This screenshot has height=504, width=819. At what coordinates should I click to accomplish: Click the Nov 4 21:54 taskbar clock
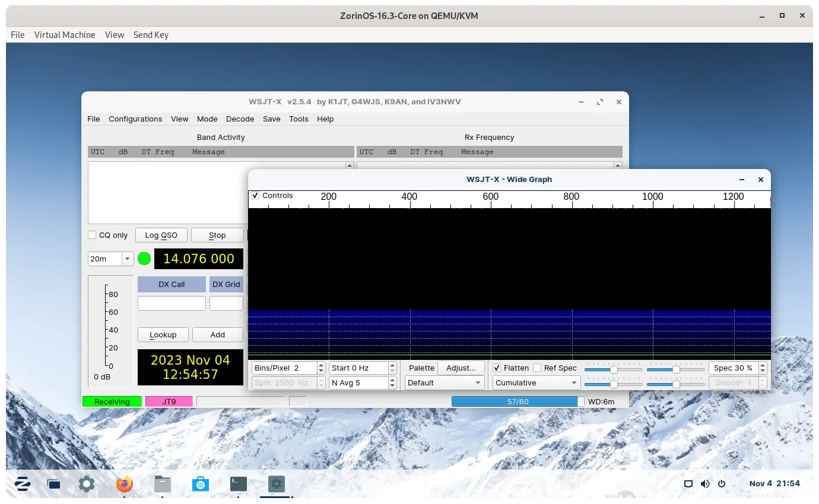[774, 484]
